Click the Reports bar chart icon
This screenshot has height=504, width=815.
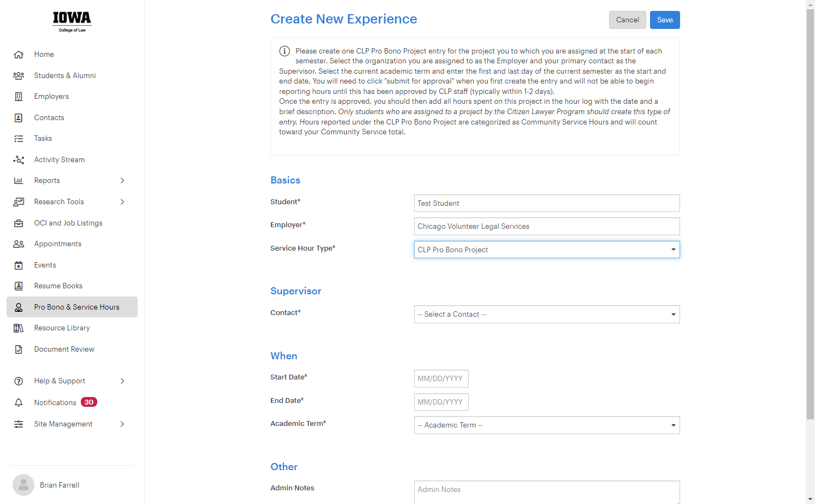(19, 181)
